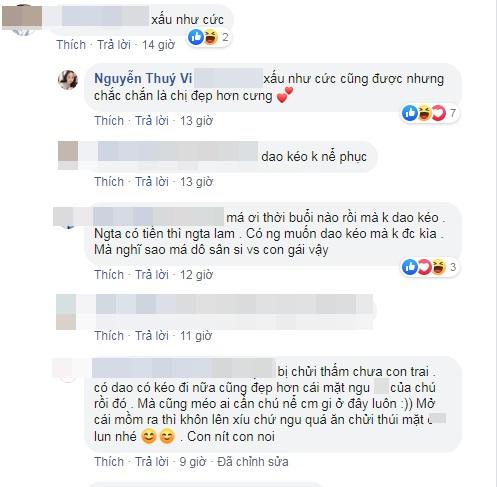497x487 pixels.
Task: Click the reaction count 7 on Thuý Vi's reply
Action: [453, 113]
